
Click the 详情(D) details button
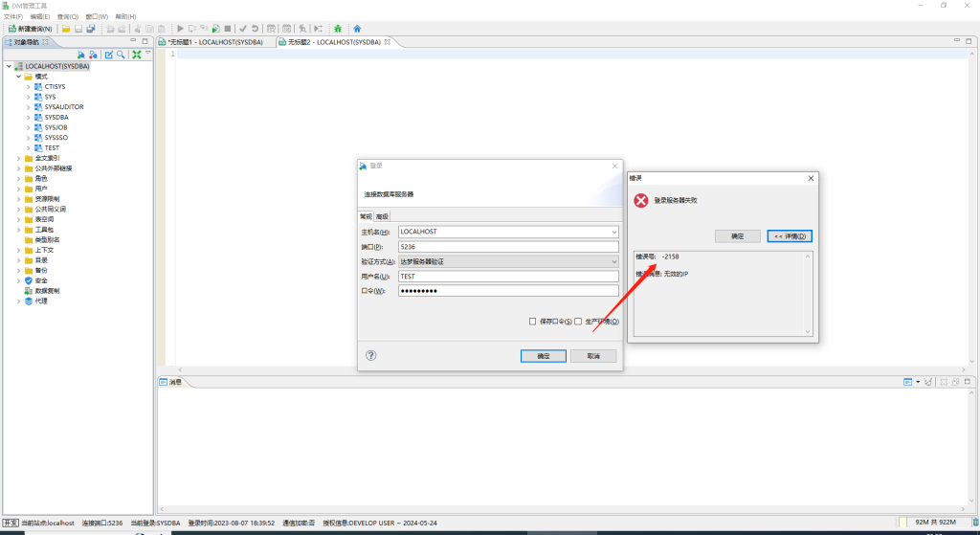pyautogui.click(x=790, y=236)
